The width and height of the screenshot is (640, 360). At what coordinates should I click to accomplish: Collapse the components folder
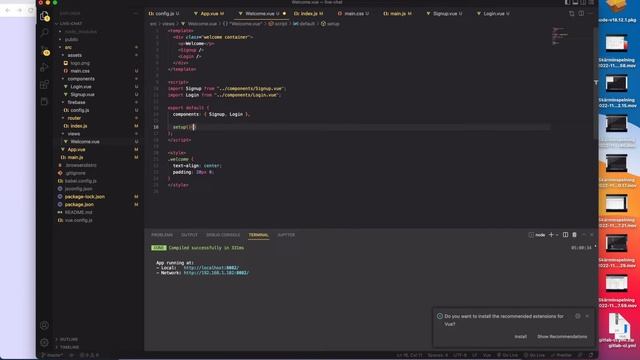pyautogui.click(x=81, y=79)
